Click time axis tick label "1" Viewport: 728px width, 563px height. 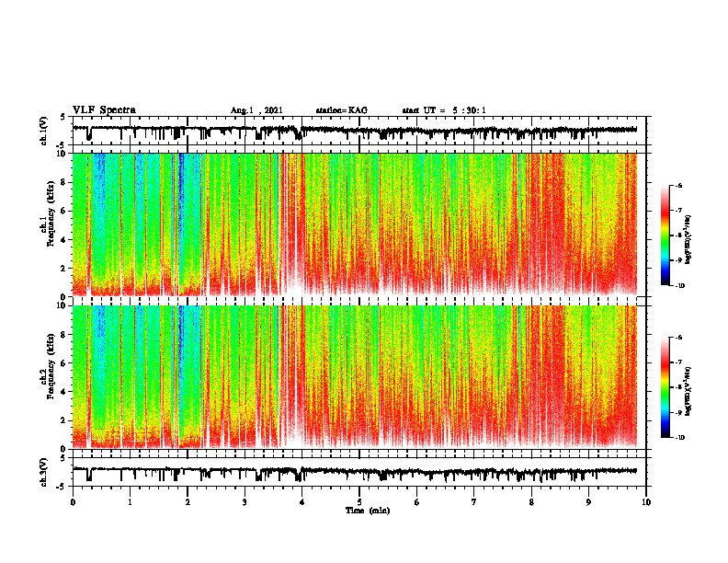(130, 502)
